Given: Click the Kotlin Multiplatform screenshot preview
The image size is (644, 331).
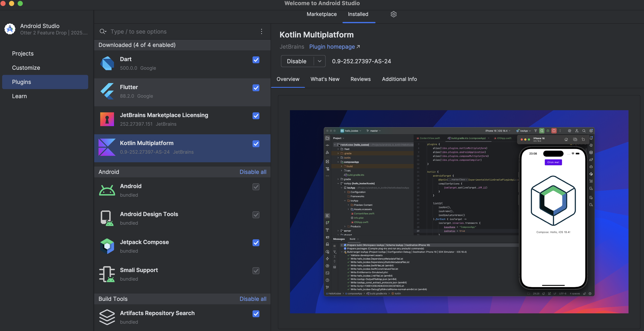Looking at the screenshot, I should 459,212.
